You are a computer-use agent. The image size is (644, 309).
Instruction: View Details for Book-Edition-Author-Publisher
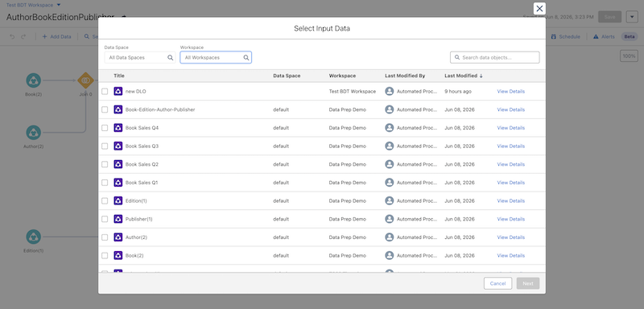(x=511, y=109)
